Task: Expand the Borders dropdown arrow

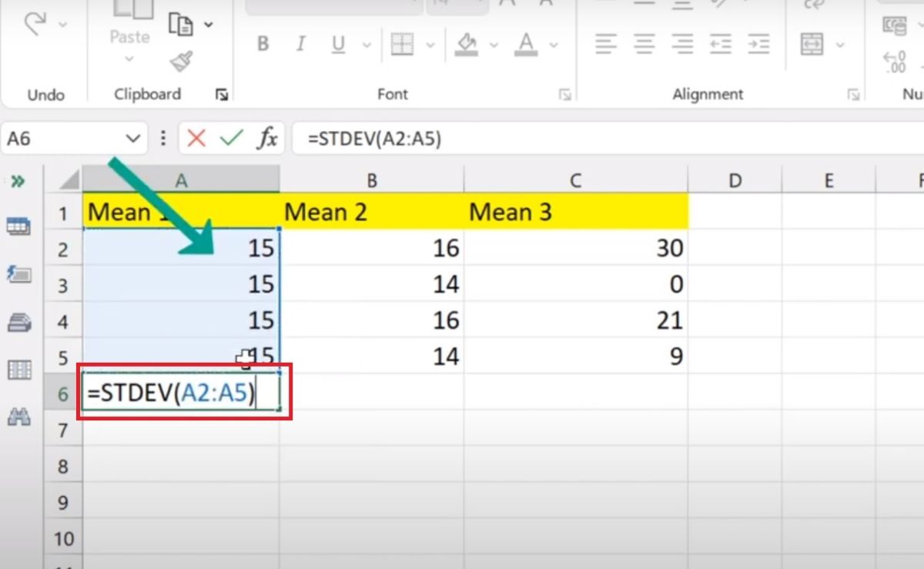Action: [430, 45]
